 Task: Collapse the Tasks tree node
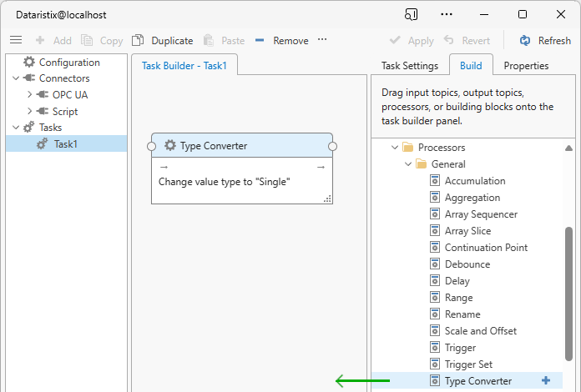point(16,128)
